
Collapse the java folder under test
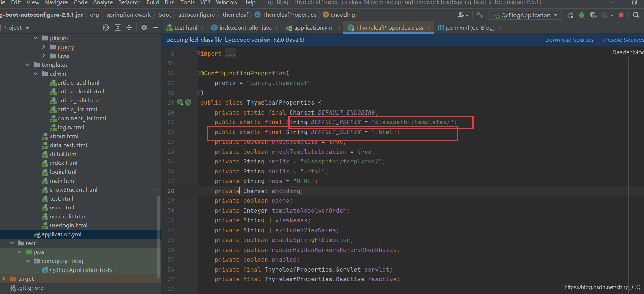pyautogui.click(x=20, y=252)
